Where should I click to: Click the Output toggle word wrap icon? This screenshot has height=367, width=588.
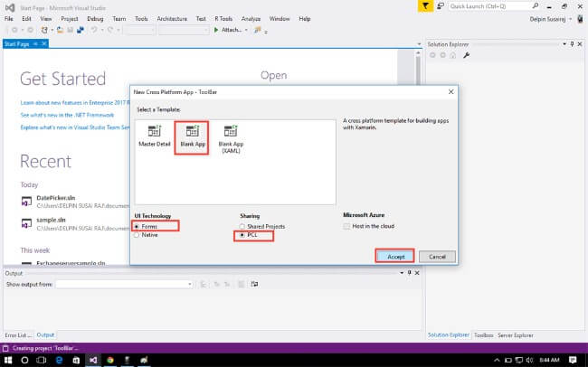[254, 284]
